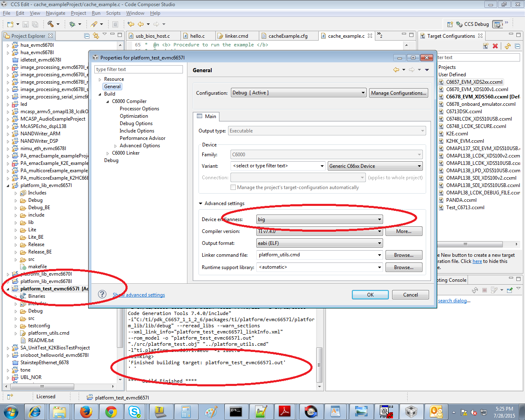Click the Show advanced settings link

tap(139, 295)
